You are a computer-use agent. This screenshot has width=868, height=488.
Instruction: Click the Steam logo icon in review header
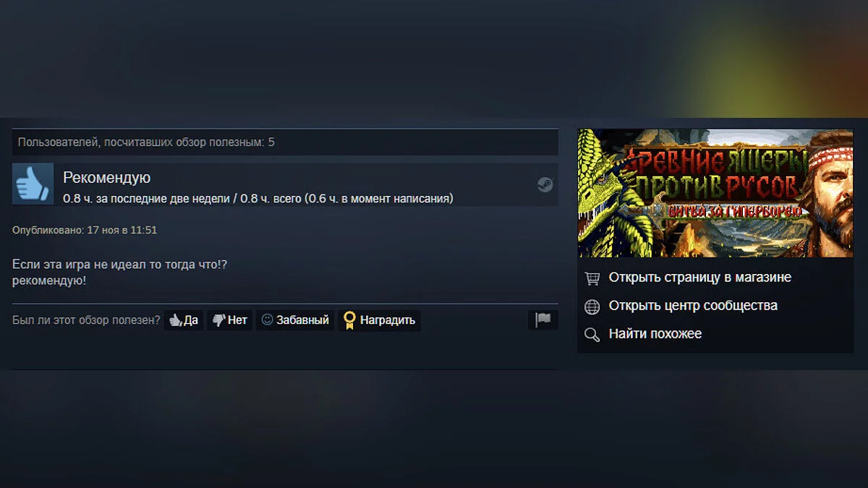(545, 184)
